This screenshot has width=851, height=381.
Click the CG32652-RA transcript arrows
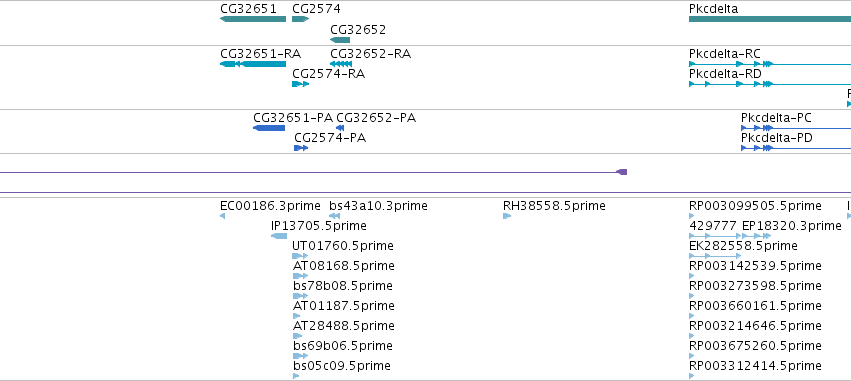click(341, 64)
